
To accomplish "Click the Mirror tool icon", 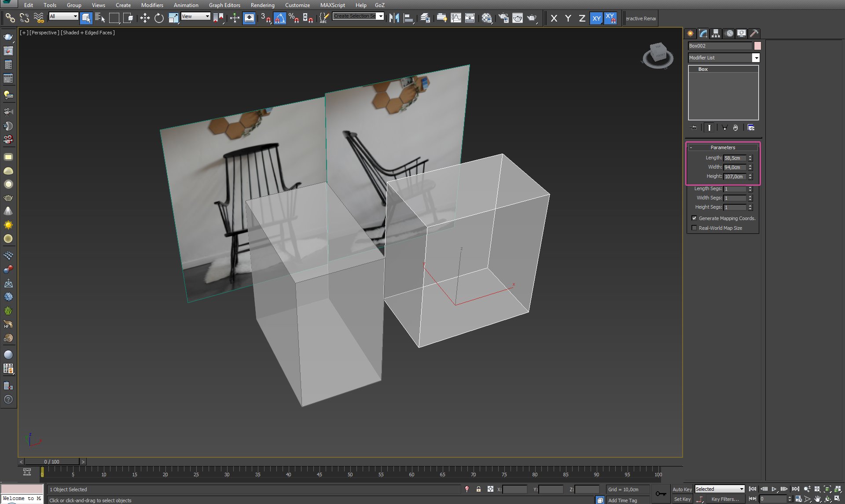I will 394,18.
